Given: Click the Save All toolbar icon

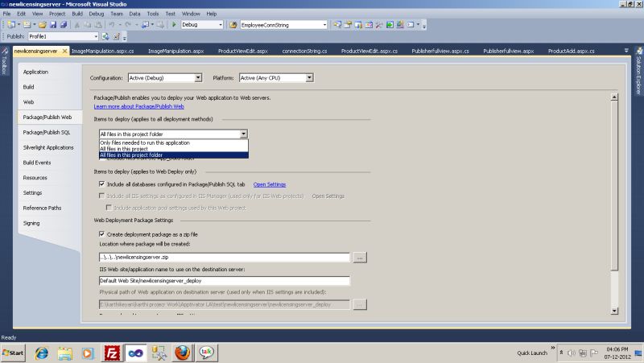Looking at the screenshot, I should pos(64,25).
